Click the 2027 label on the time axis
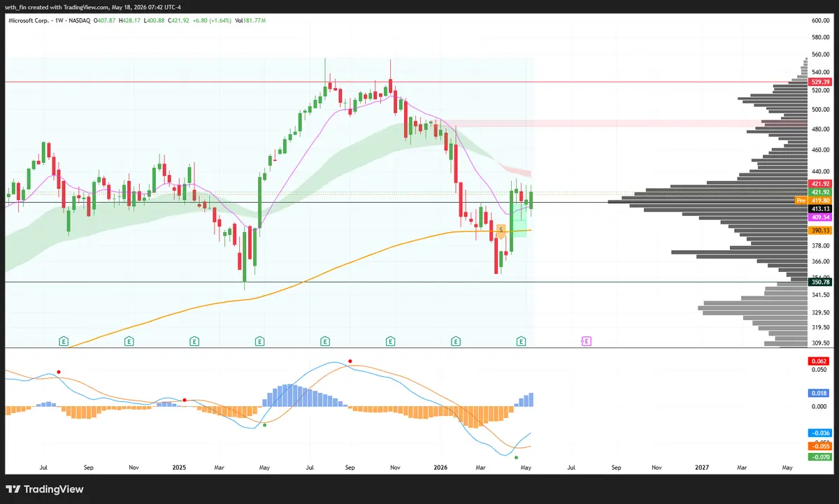Image resolution: width=839 pixels, height=504 pixels. coord(703,467)
